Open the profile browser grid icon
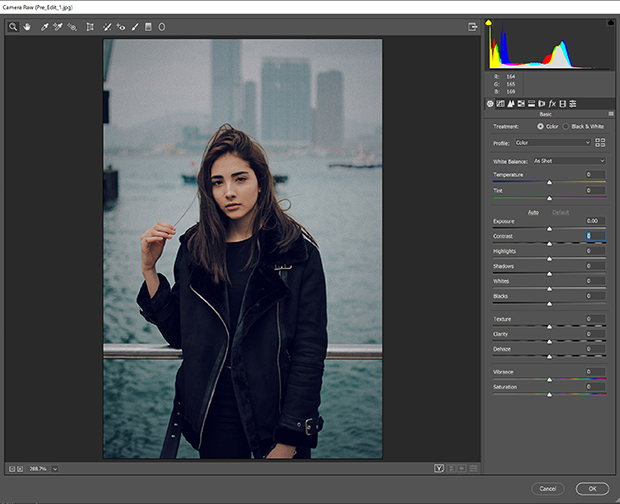The height and width of the screenshot is (504, 620). (x=600, y=143)
